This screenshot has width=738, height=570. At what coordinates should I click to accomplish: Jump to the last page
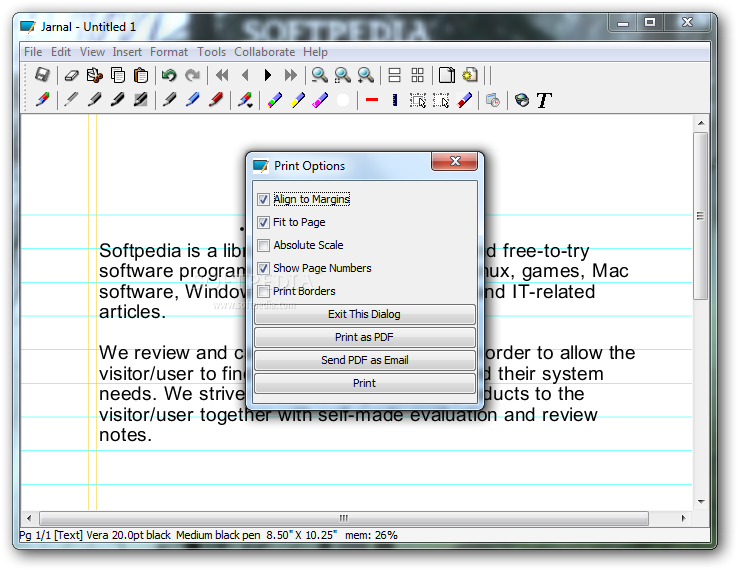[291, 75]
